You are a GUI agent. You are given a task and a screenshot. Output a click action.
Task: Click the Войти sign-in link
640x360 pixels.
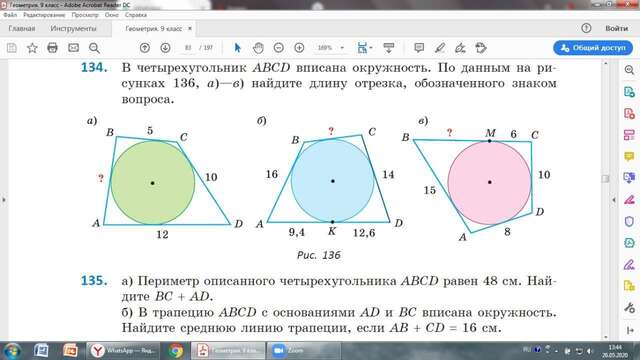[616, 28]
